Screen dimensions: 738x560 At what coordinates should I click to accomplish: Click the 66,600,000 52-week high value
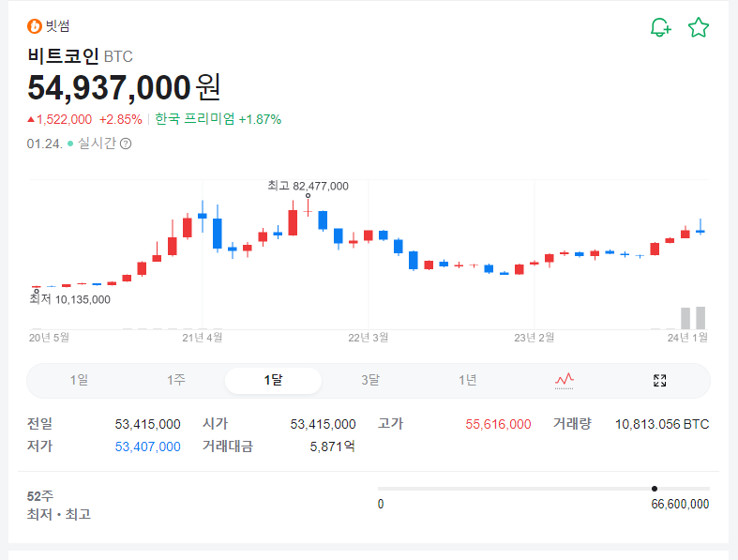coord(680,505)
